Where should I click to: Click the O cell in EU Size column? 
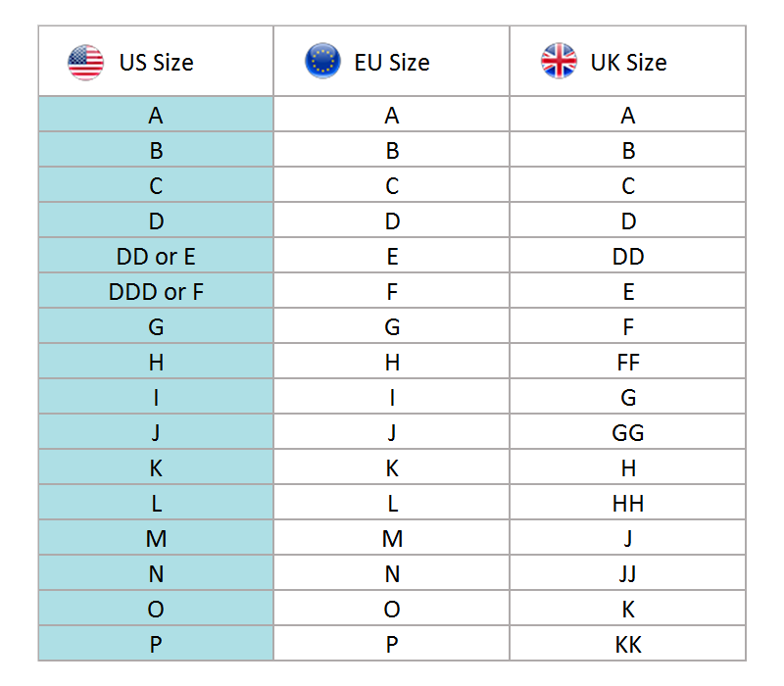(392, 610)
